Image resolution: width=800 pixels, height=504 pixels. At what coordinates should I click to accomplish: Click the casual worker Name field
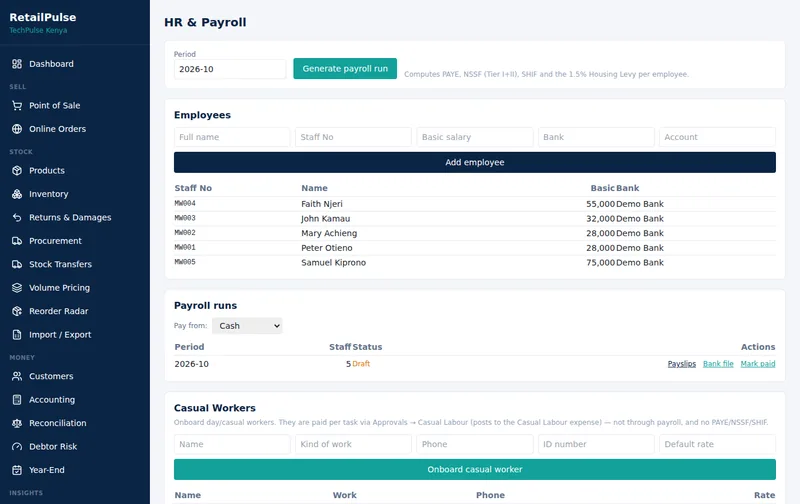point(232,444)
